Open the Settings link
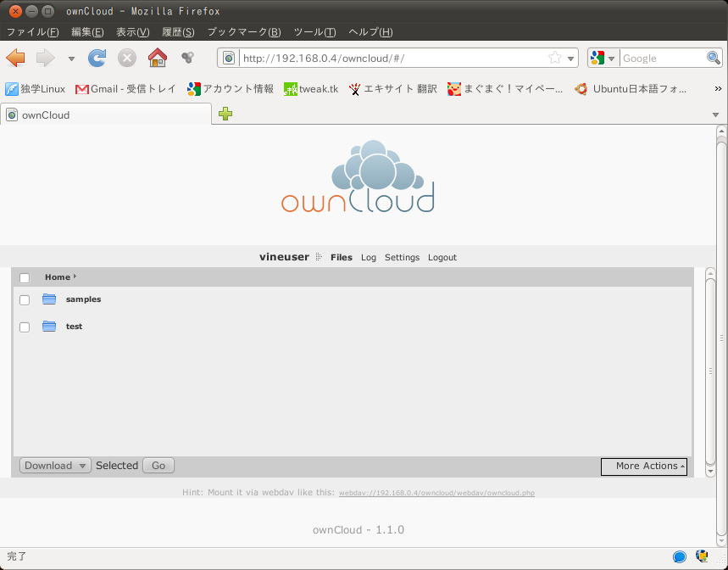Viewport: 728px width, 570px height. (x=402, y=257)
